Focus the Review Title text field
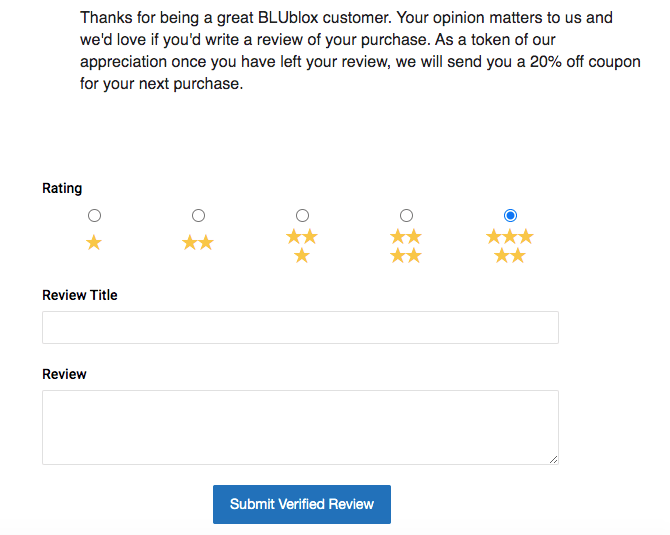Screen dimensions: 670x535 click(300, 328)
